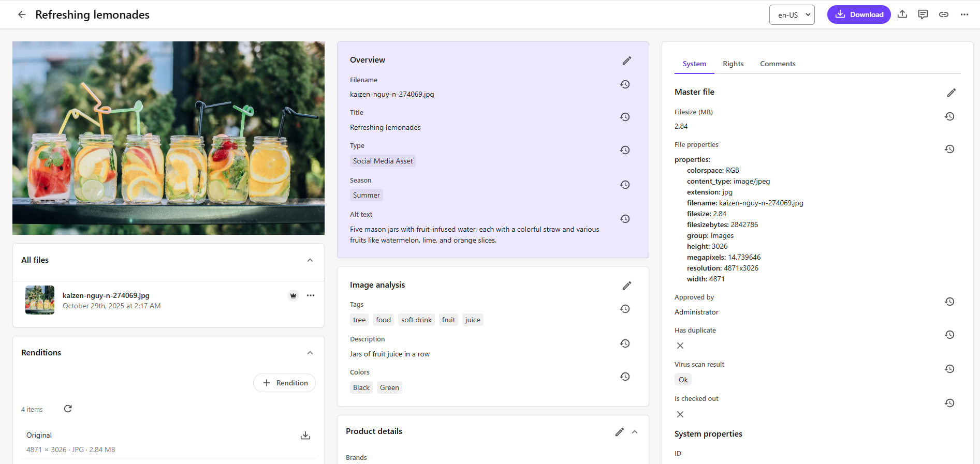Image resolution: width=980 pixels, height=464 pixels.
Task: Open more options for kaizen-nguy-n-274069.jpg file
Action: tap(311, 295)
